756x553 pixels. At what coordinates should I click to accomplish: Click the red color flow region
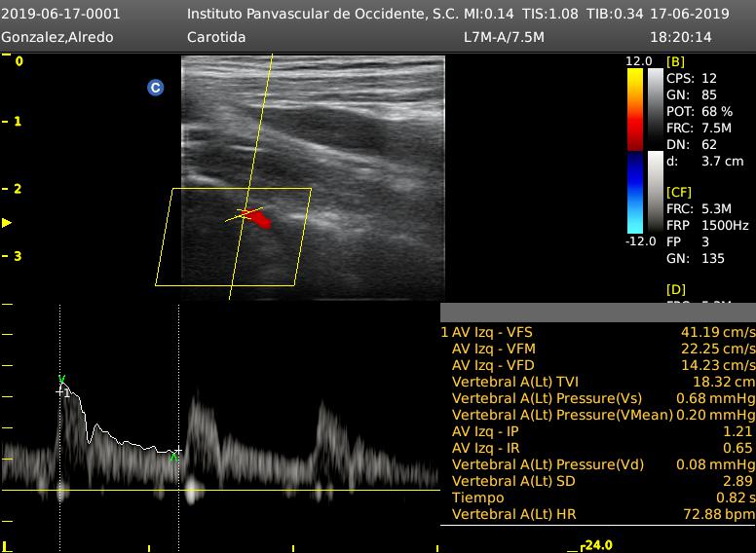click(259, 219)
